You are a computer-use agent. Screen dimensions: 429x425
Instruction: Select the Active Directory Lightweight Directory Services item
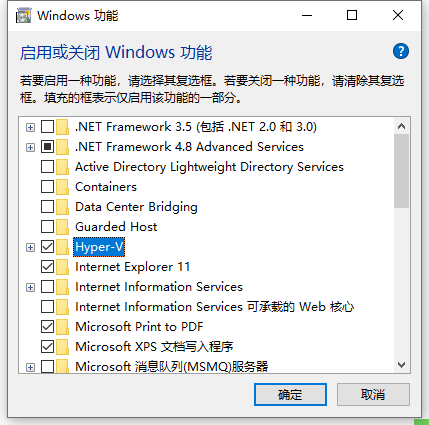tap(209, 167)
